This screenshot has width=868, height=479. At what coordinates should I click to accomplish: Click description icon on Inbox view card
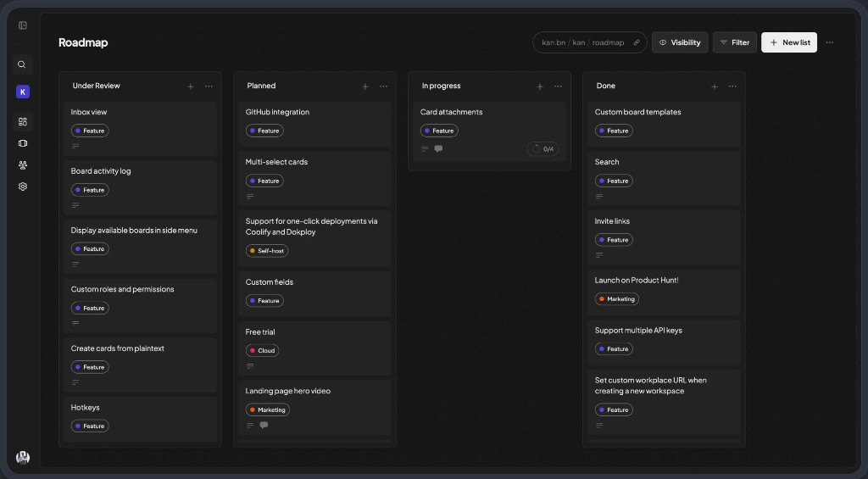(x=75, y=146)
